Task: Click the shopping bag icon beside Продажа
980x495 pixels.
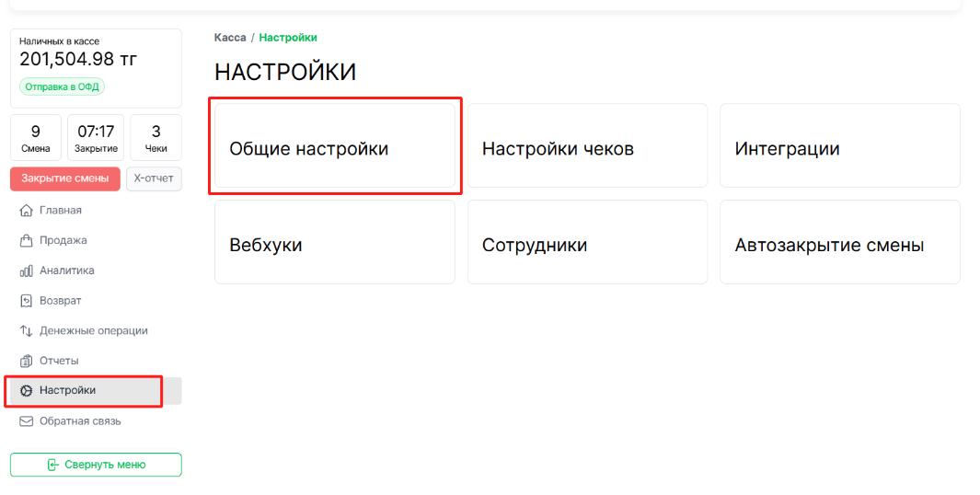Action: click(x=27, y=241)
